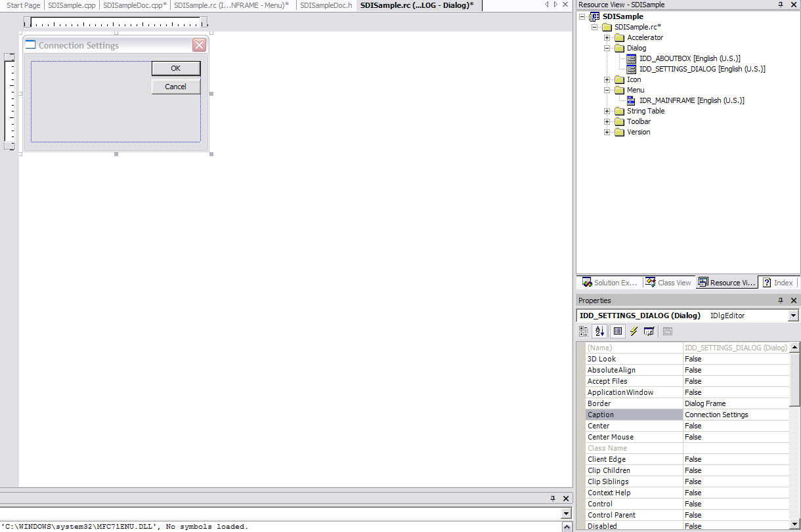Click the Properties scrollbar up arrow
Screen dimensions: 801x532
pyautogui.click(x=794, y=348)
